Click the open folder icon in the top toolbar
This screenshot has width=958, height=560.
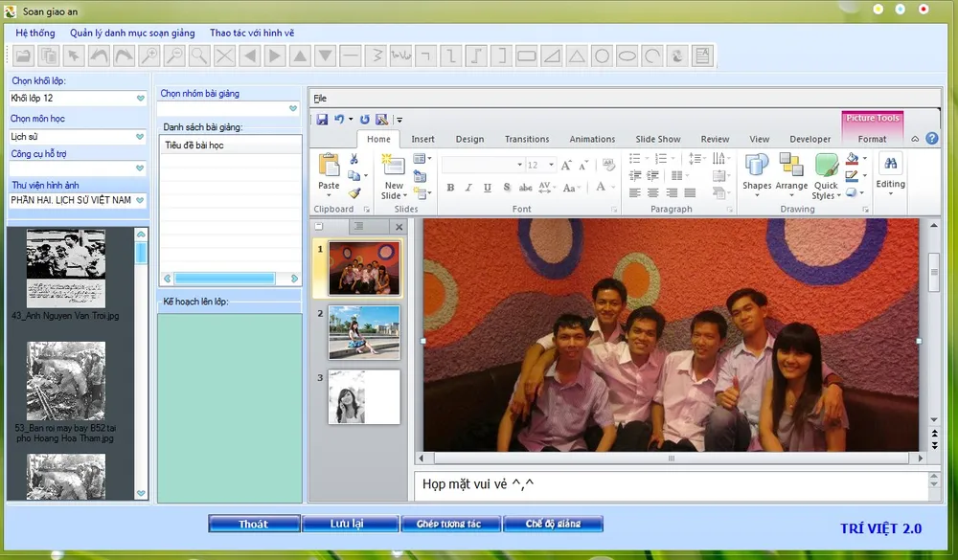point(23,56)
